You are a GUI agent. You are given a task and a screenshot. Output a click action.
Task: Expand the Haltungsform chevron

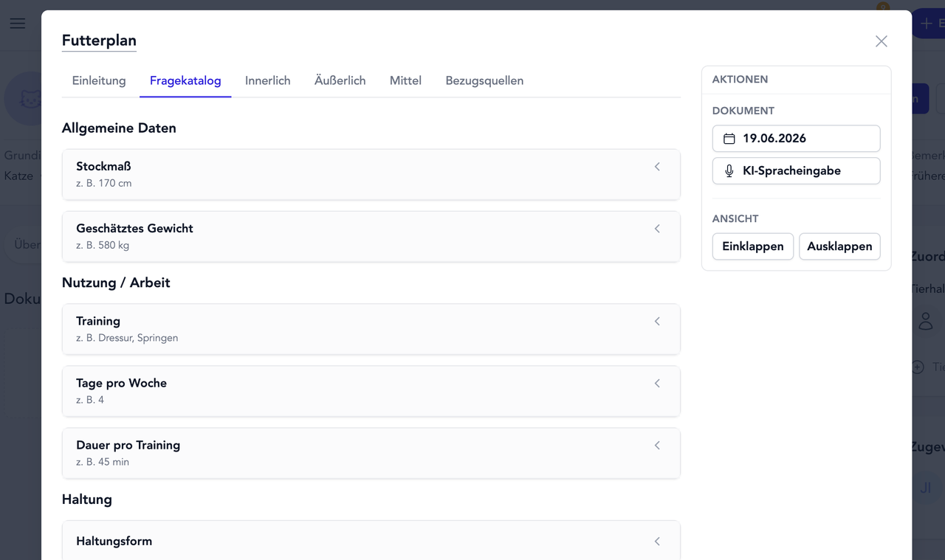[657, 542]
